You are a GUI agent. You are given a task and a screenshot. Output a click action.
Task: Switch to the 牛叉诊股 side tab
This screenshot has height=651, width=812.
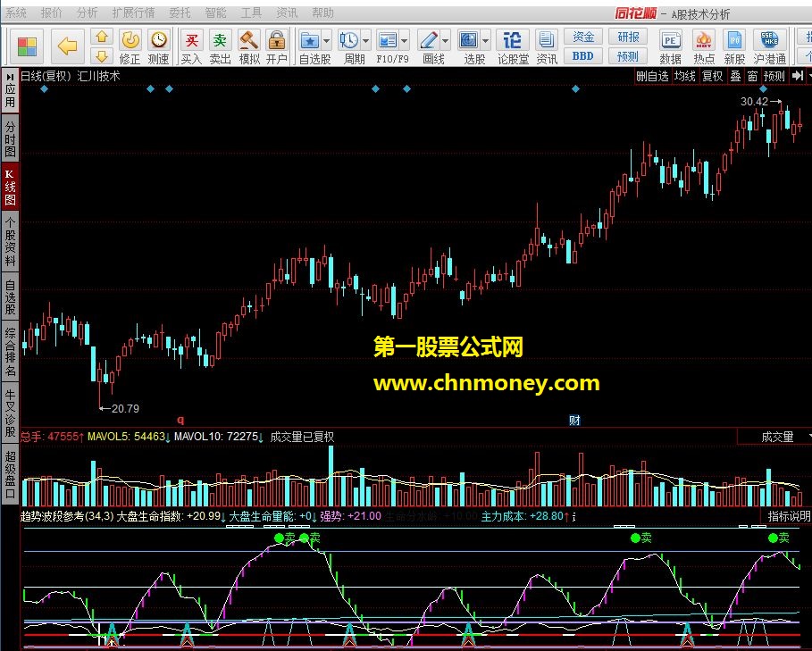point(10,413)
